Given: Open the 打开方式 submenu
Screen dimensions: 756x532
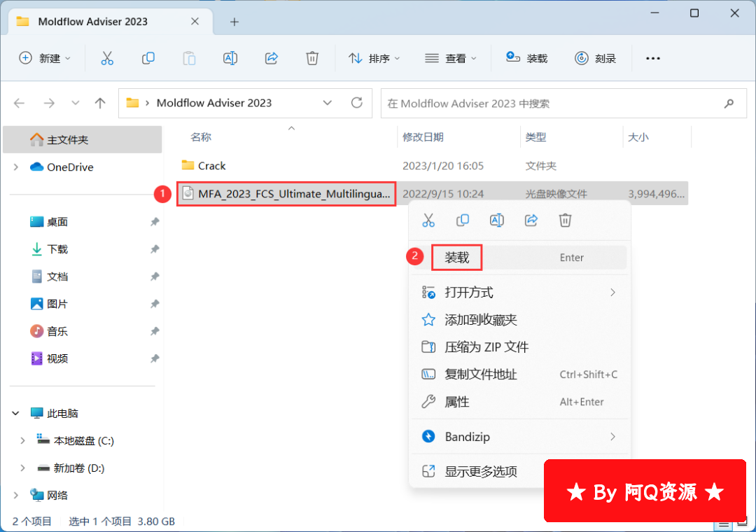Looking at the screenshot, I should [519, 293].
